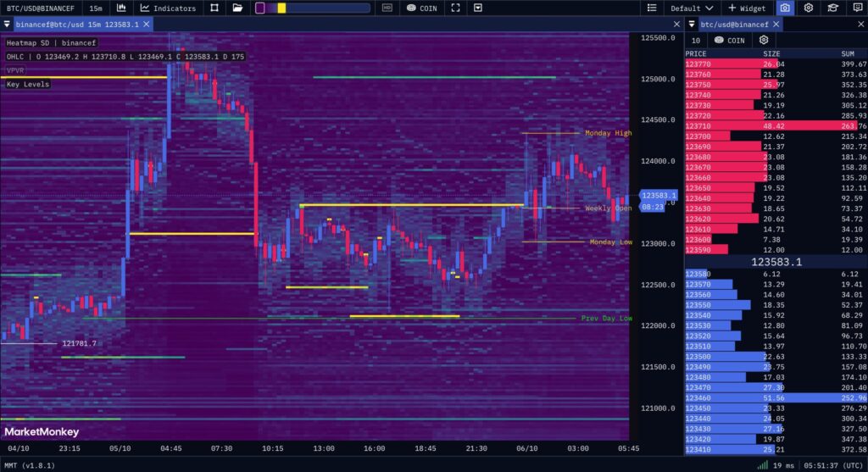Close the chart widget panel

(x=676, y=25)
